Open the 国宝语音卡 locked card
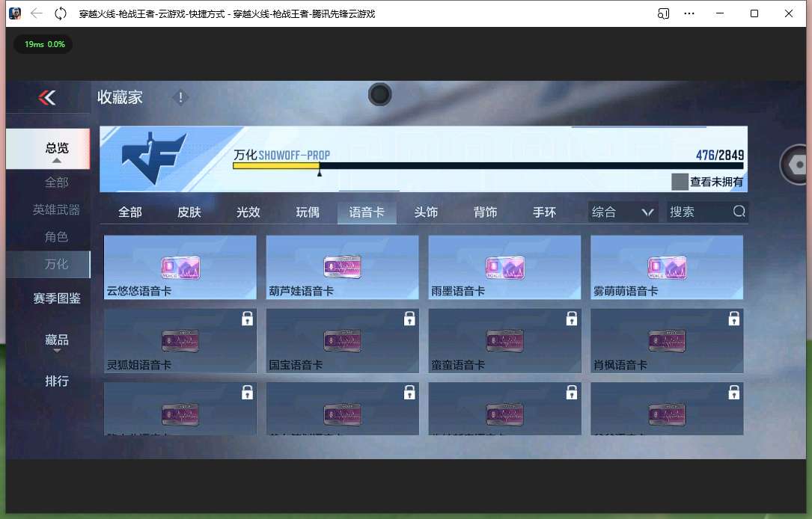This screenshot has height=519, width=812. tap(342, 341)
